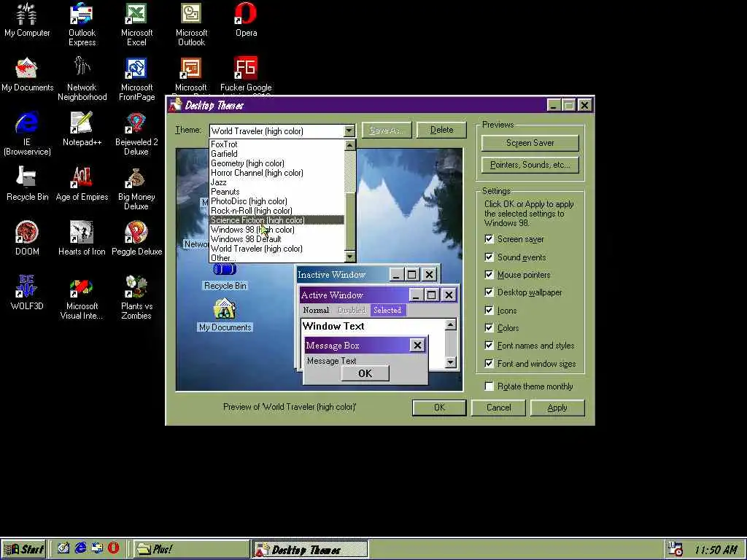
Task: Click Internet Explorer quick launch icon
Action: point(80,548)
